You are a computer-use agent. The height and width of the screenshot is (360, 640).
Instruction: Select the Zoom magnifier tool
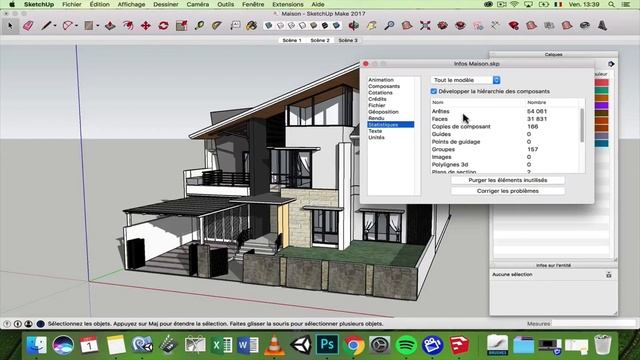click(389, 26)
